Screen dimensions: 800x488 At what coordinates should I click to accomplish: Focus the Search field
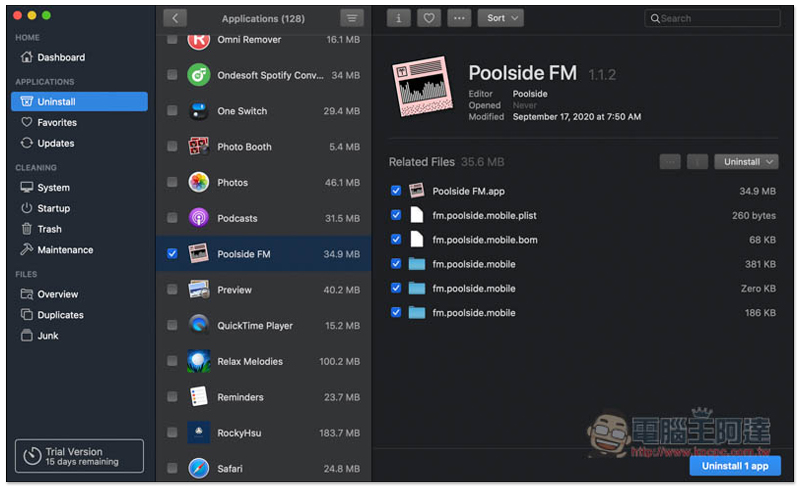[712, 18]
